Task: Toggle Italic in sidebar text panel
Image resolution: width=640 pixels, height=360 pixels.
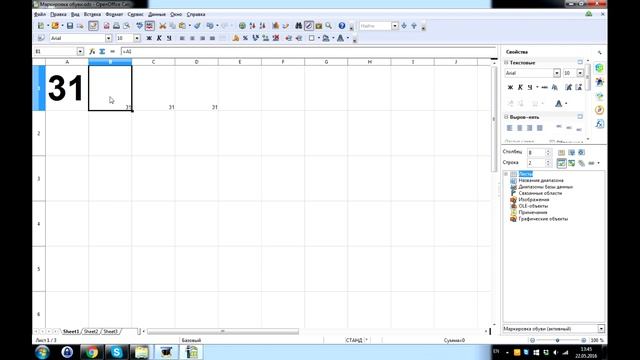Action: point(520,87)
